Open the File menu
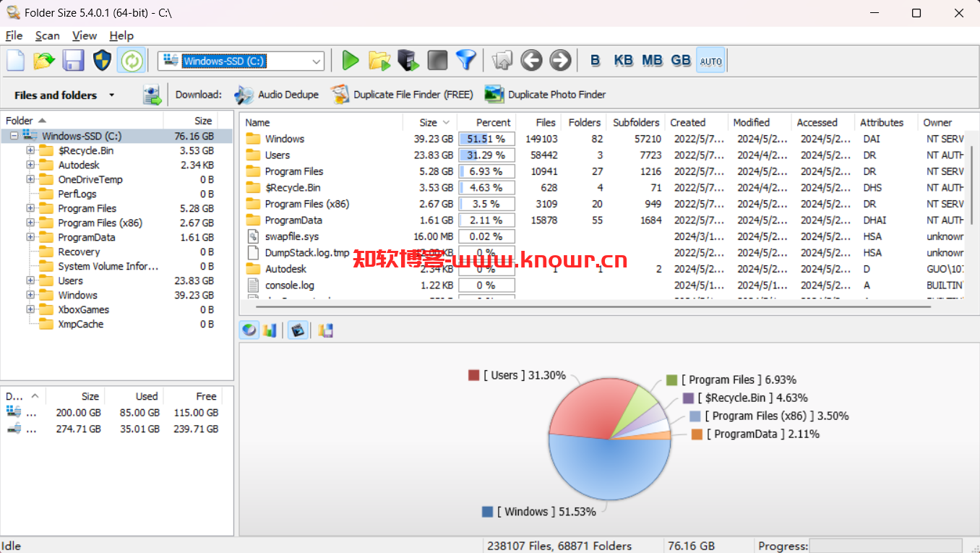 click(14, 35)
